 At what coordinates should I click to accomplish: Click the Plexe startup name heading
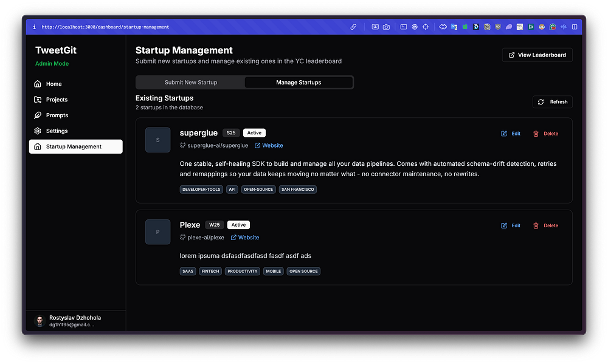(190, 225)
